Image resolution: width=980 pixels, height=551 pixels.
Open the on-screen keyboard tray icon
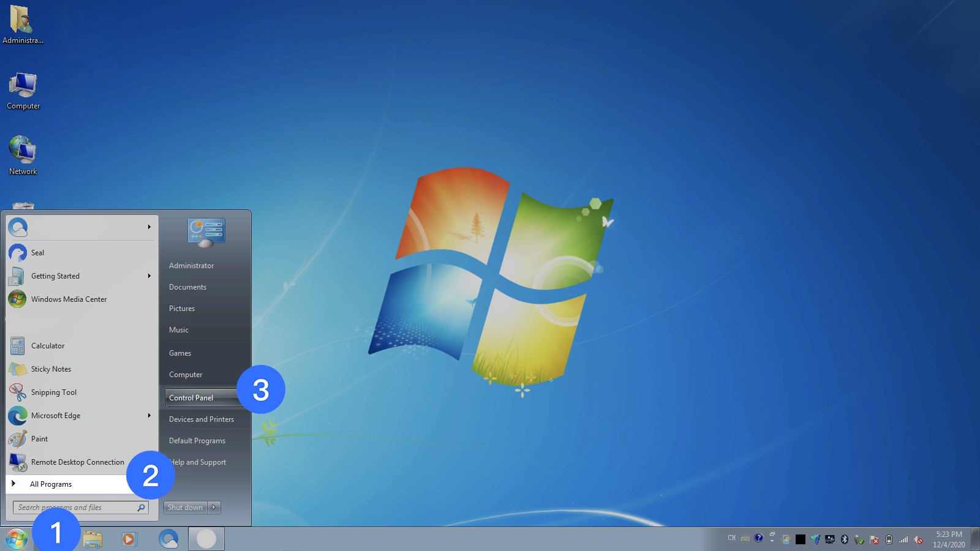(x=745, y=539)
